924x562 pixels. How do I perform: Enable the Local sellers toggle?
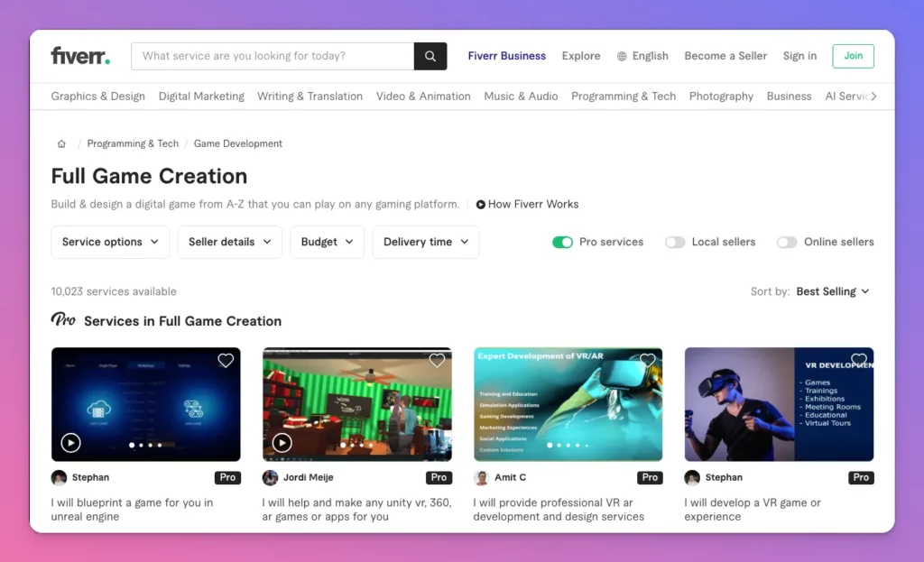tap(675, 242)
